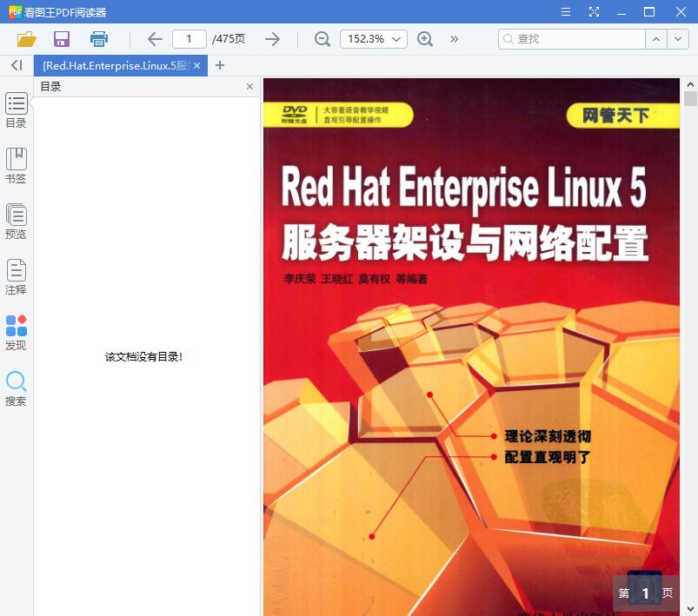Go to previous page with left arrow
Viewport: 698px width, 616px height.
pyautogui.click(x=155, y=39)
